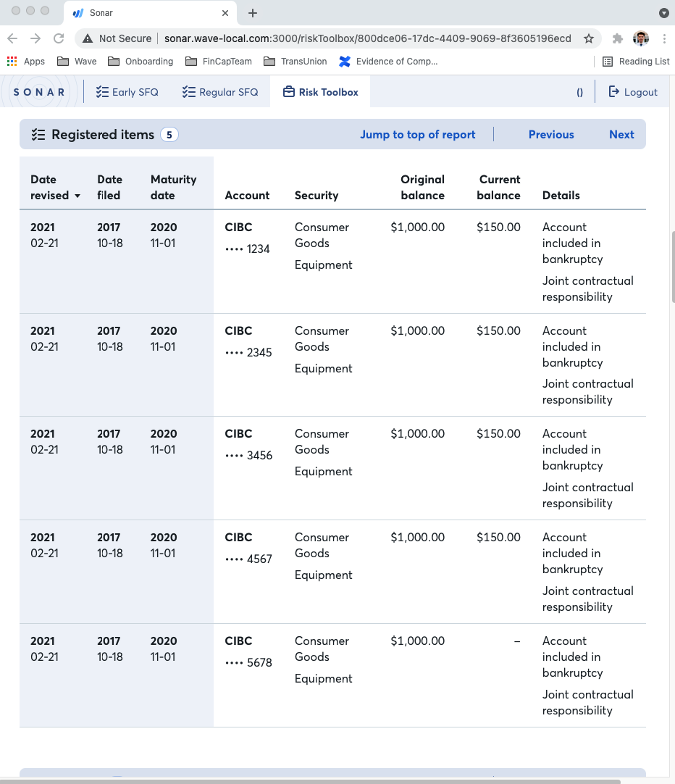Screen dimensions: 675x784
Task: Open Chrome three-dot menu
Action: (663, 38)
